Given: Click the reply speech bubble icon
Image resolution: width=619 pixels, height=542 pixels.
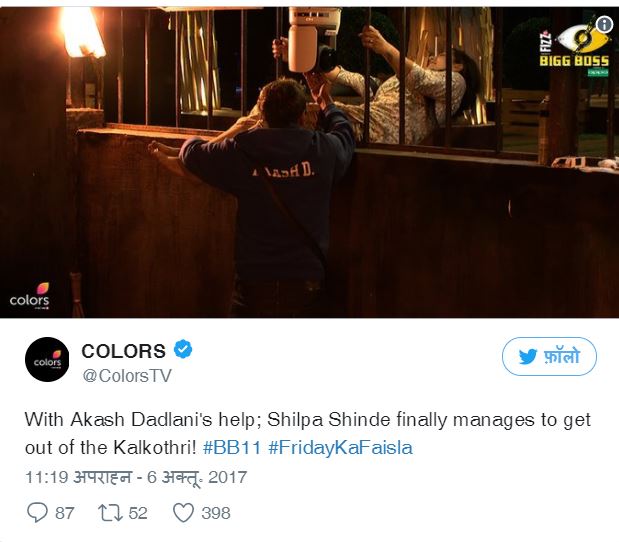Looking at the screenshot, I should (37, 513).
